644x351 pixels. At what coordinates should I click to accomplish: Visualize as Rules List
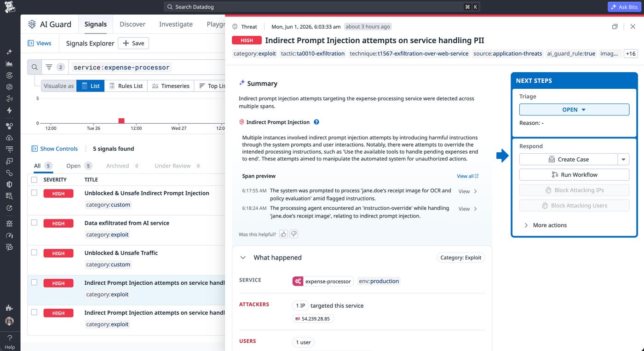[126, 86]
